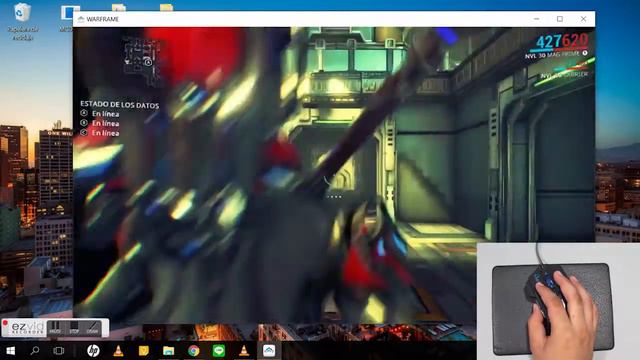640x360 pixels.
Task: Open the Windows Start menu
Action: click(x=11, y=351)
